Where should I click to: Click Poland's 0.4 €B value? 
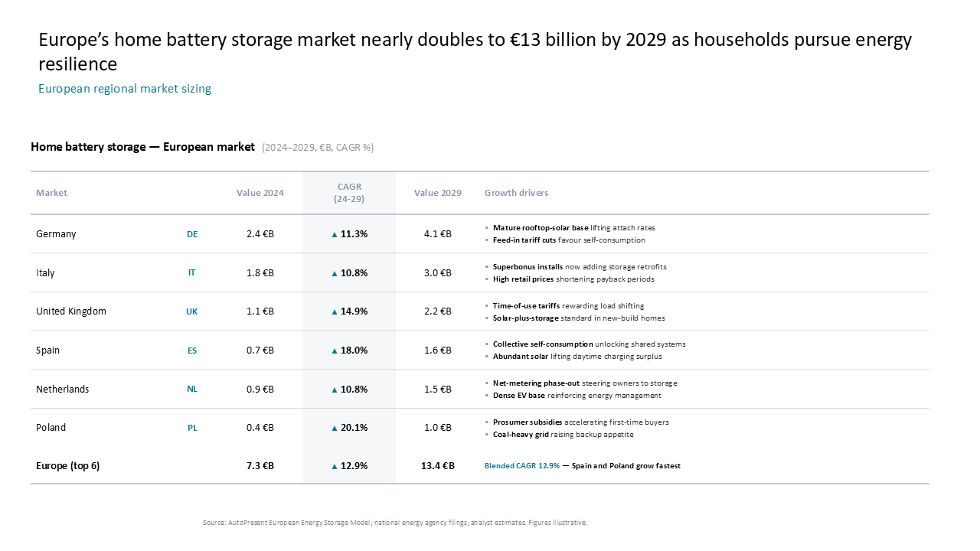260,428
